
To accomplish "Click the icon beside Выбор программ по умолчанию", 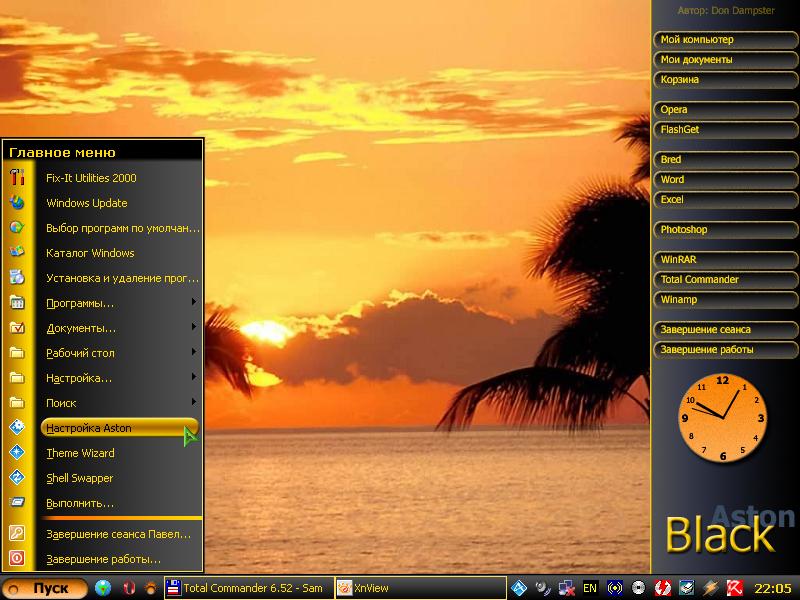I will pyautogui.click(x=17, y=228).
